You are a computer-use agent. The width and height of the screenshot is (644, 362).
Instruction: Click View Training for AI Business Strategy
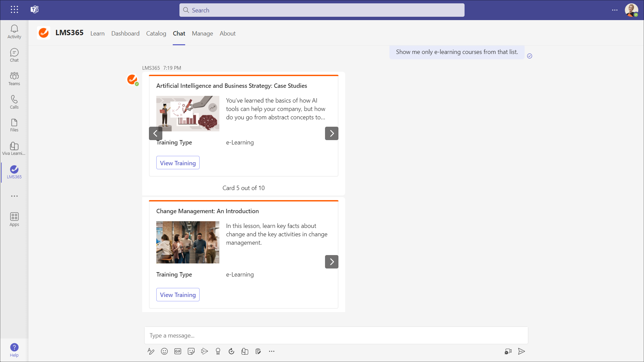tap(178, 163)
